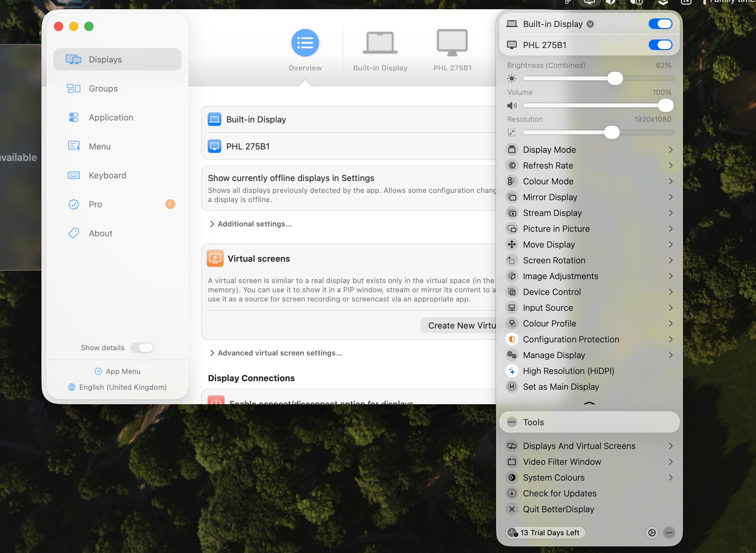756x553 pixels.
Task: Turn off the PHL 275B1 display toggle
Action: (660, 44)
